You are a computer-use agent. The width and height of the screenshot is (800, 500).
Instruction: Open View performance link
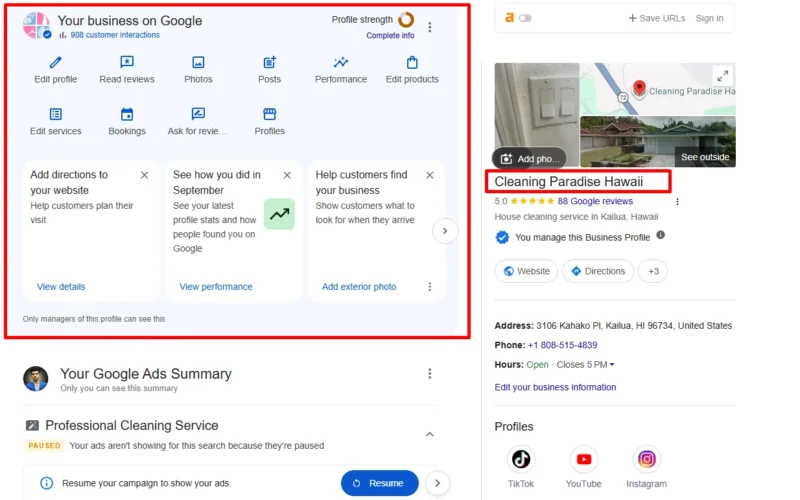216,287
